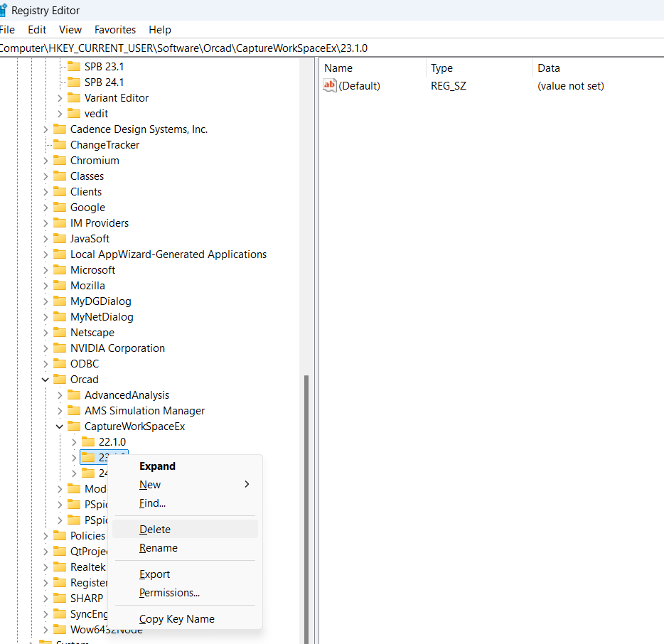
Task: Select the SPB 24.1 folder icon
Action: tap(74, 82)
